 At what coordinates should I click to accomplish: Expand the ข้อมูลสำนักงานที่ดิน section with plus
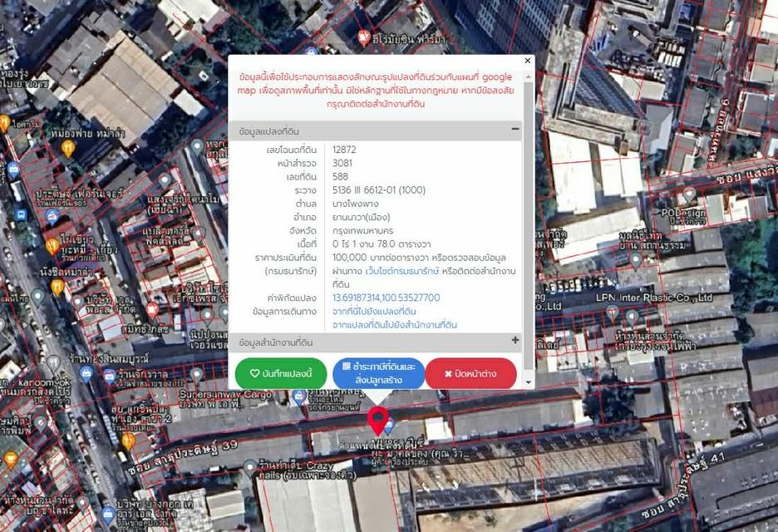pyautogui.click(x=515, y=341)
